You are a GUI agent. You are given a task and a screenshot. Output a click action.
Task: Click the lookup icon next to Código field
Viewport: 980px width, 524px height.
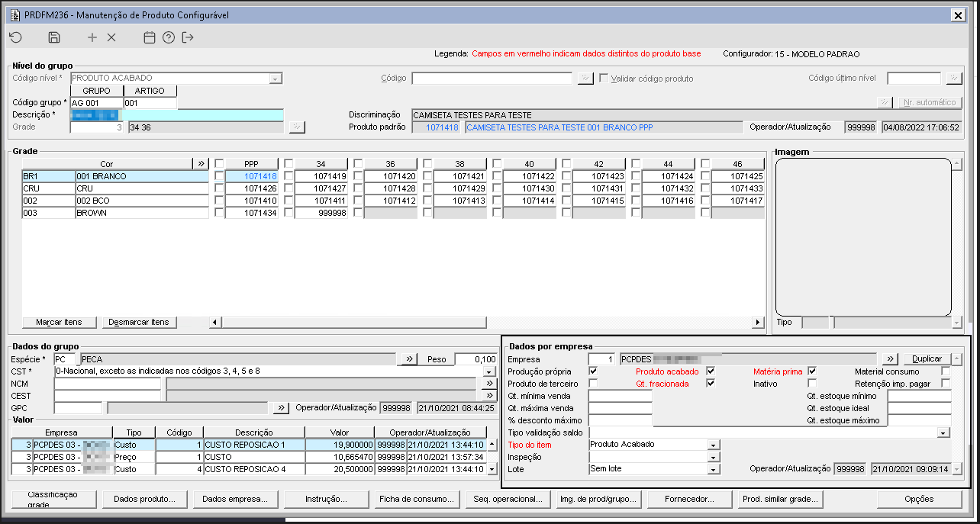coord(585,78)
